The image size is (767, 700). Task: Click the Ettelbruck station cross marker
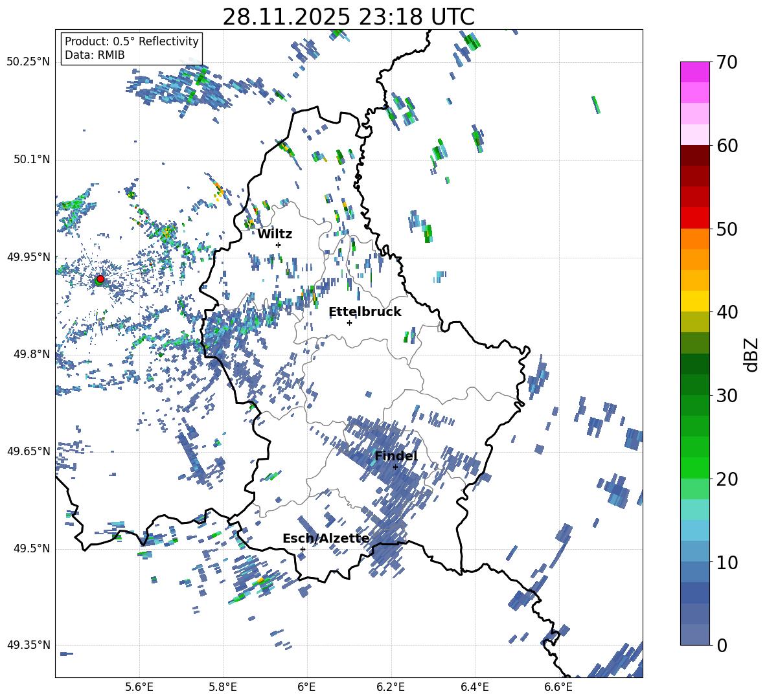pyautogui.click(x=349, y=322)
